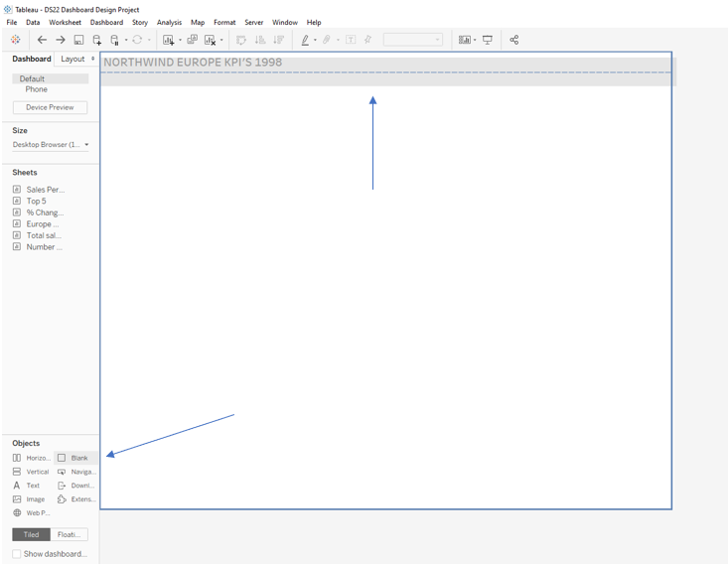Select the Blank object
This screenshot has width=728, height=564.
pos(75,458)
